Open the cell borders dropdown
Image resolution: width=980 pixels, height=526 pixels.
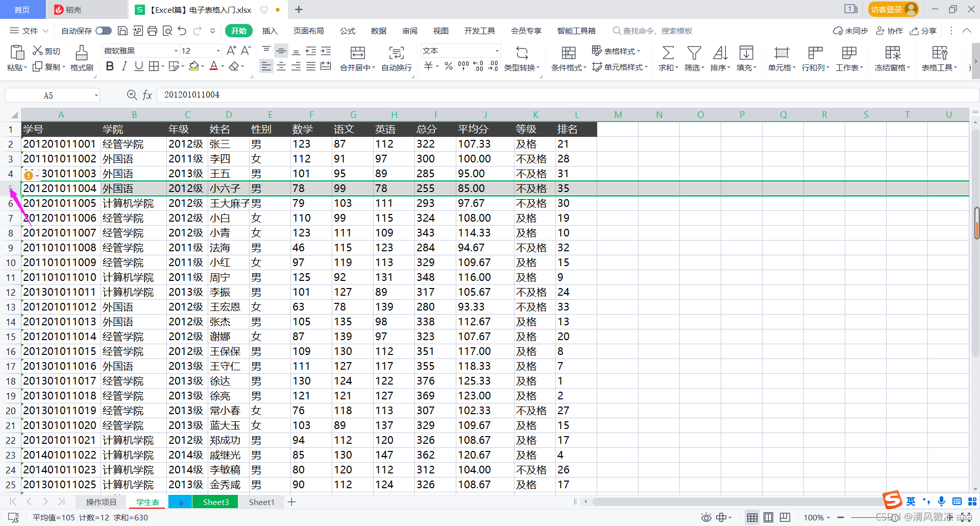pos(163,66)
